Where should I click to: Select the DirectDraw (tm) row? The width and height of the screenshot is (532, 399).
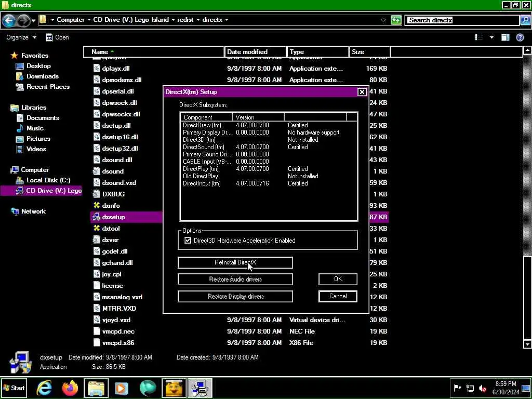point(269,125)
